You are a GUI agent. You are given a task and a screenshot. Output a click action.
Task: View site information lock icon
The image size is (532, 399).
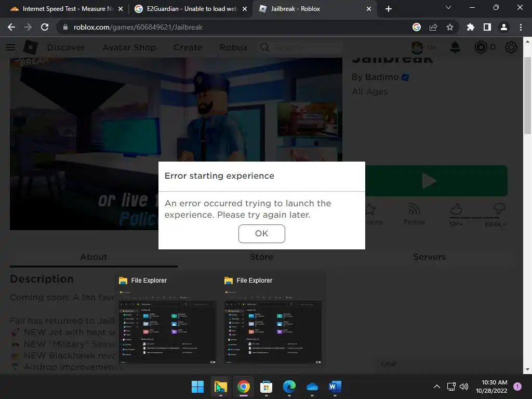[x=65, y=27]
